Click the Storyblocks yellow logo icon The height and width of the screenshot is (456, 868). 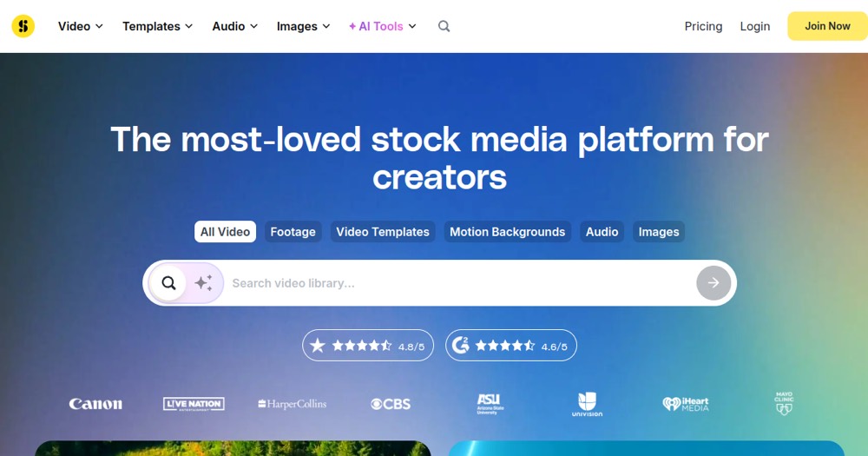pos(23,26)
